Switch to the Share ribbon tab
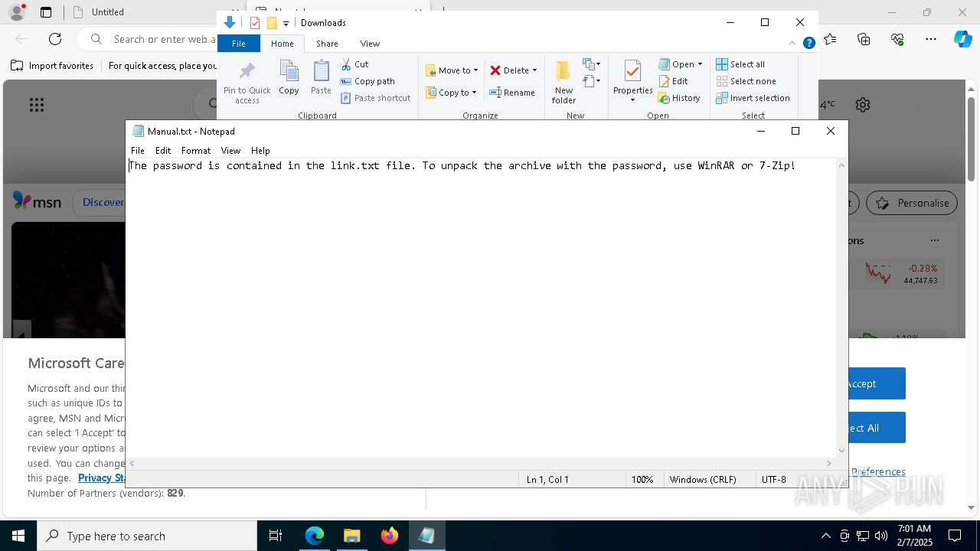Image resolution: width=980 pixels, height=551 pixels. point(327,44)
